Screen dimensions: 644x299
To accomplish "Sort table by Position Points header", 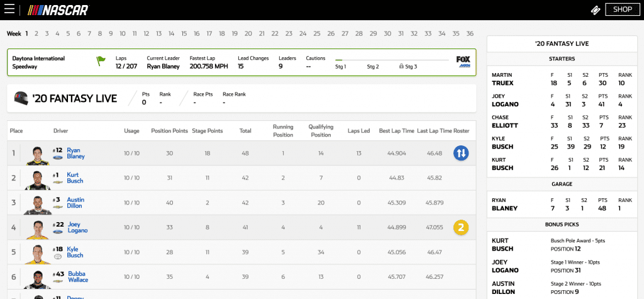I will [169, 131].
